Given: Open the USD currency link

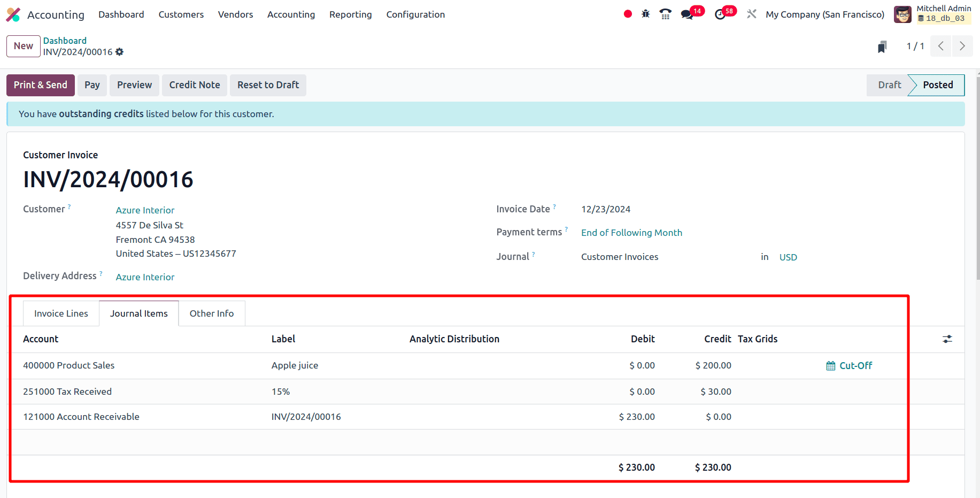Looking at the screenshot, I should [788, 257].
